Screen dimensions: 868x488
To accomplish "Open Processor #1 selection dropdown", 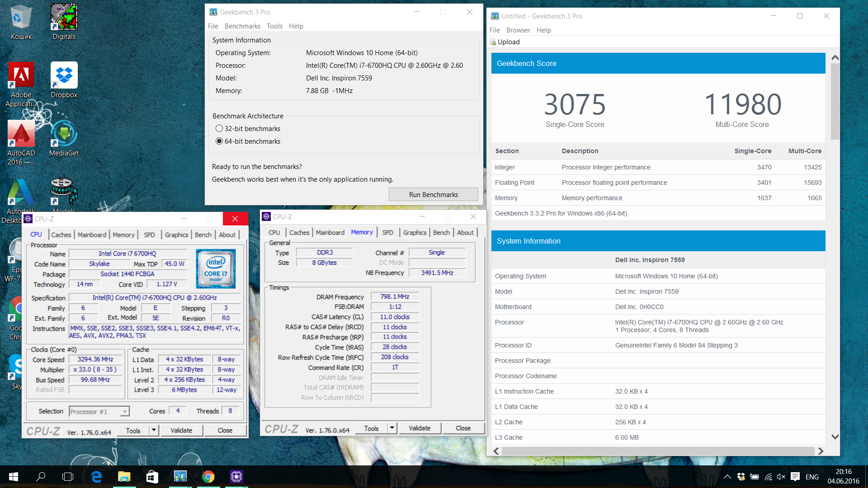I will click(x=99, y=411).
